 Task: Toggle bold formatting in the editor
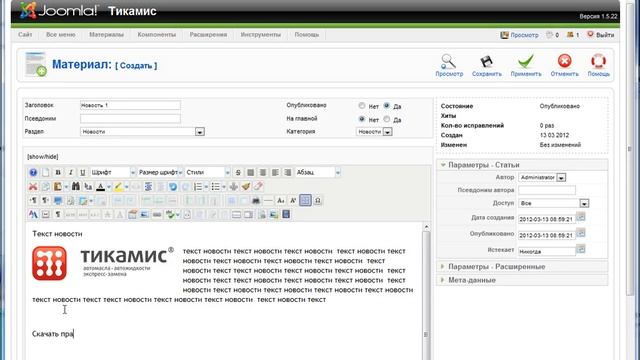(x=58, y=172)
